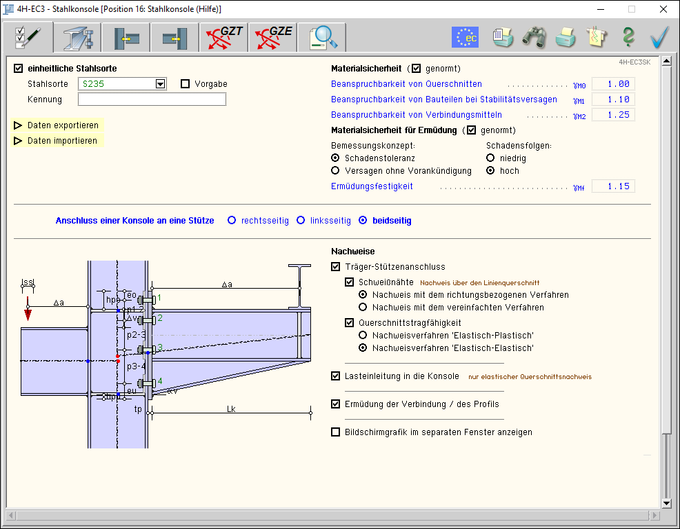Click the Kennung text field
The width and height of the screenshot is (680, 529).
(x=151, y=100)
